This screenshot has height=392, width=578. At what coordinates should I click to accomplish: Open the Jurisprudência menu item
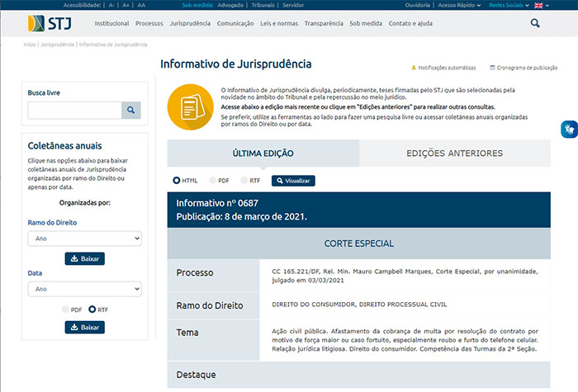[x=190, y=24]
